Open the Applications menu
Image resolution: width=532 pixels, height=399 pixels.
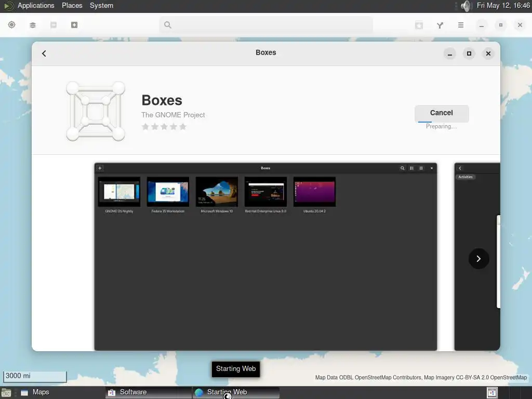pyautogui.click(x=36, y=6)
